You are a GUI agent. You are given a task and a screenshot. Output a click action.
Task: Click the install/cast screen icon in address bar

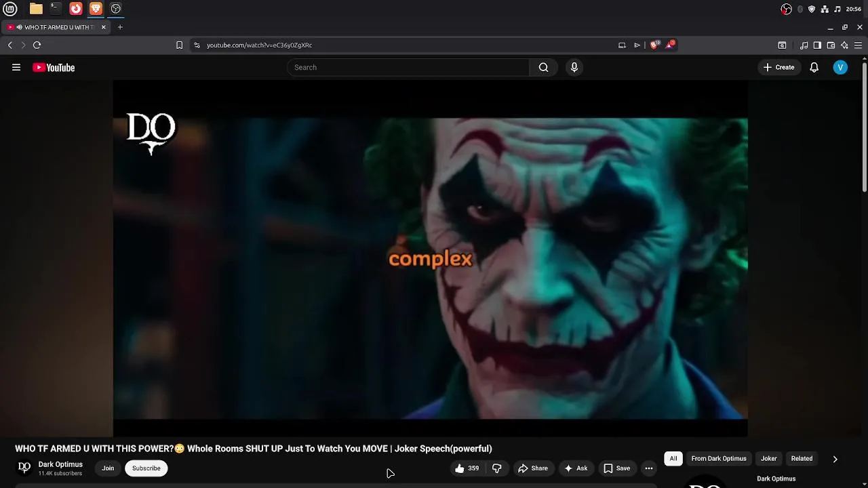coord(622,45)
